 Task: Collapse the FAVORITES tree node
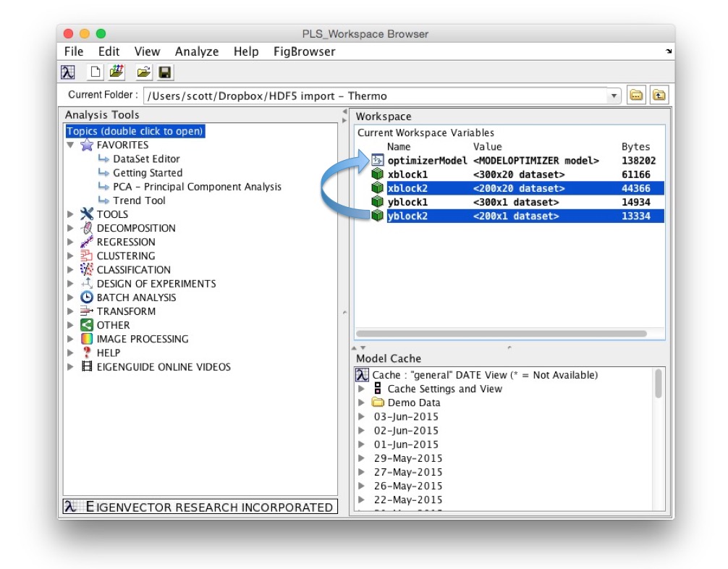tap(71, 146)
